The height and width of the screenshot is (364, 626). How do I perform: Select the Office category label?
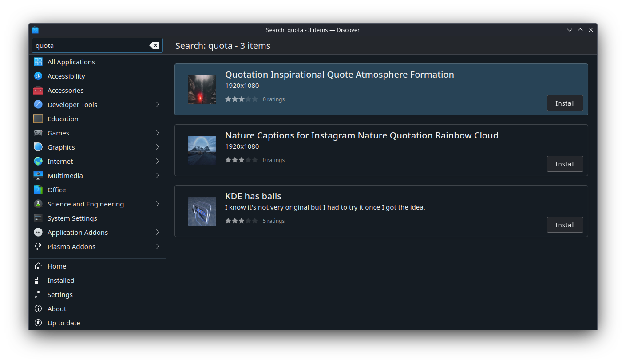56,190
